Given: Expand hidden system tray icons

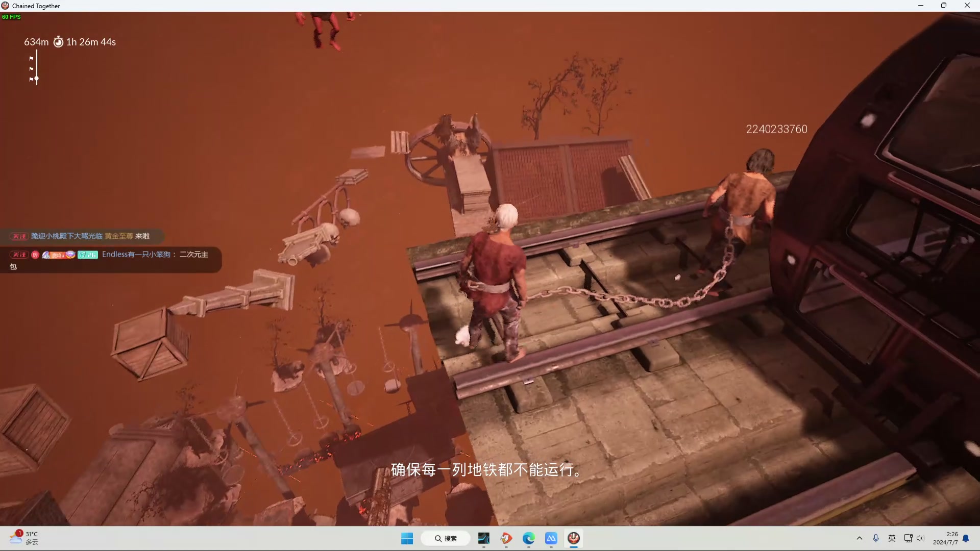Looking at the screenshot, I should tap(860, 538).
